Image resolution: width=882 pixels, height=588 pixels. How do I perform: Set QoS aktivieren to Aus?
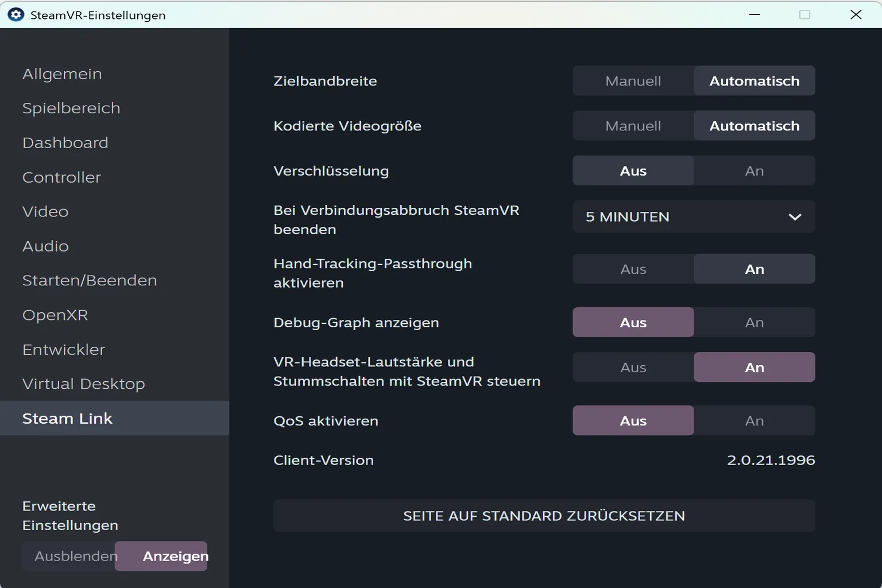click(633, 421)
